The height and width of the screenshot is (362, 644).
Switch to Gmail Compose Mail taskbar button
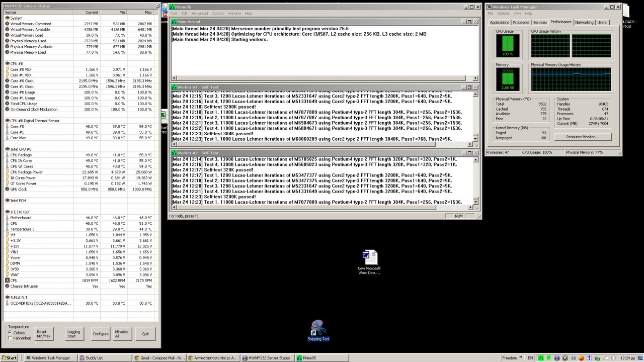coord(158,358)
